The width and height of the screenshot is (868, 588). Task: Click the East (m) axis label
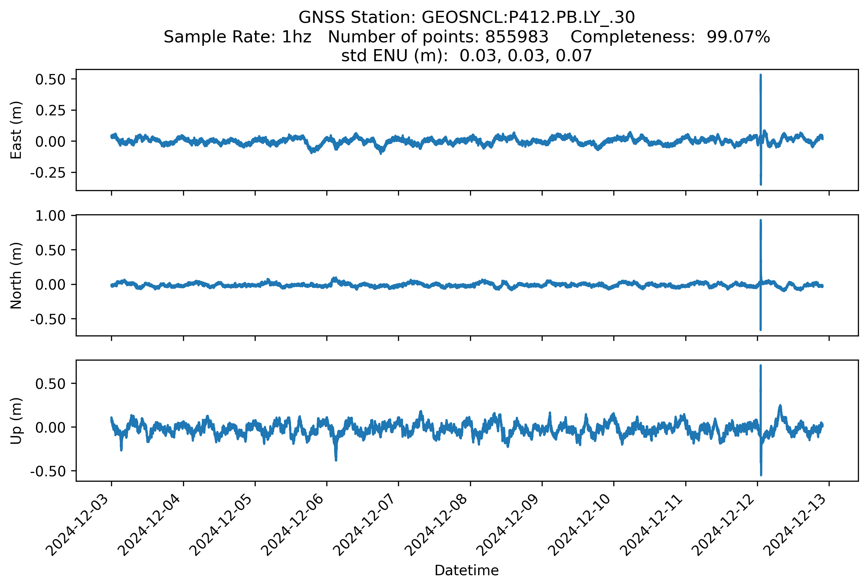tap(16, 130)
